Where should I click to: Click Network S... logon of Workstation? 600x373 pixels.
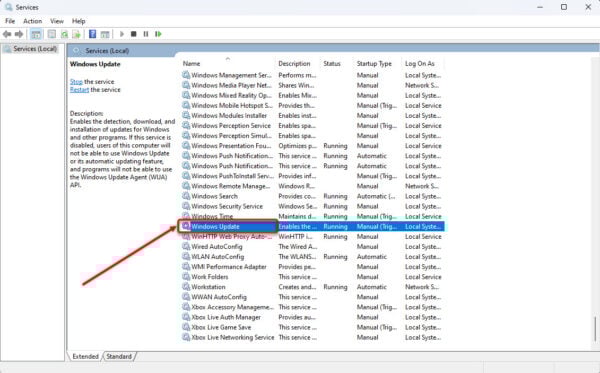pyautogui.click(x=422, y=287)
